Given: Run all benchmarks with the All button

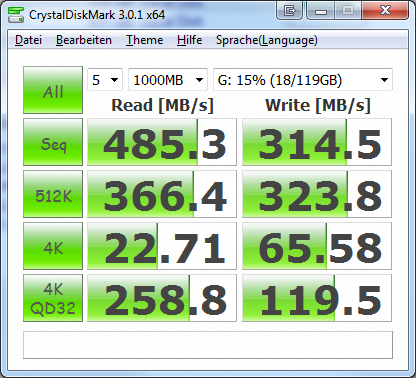Looking at the screenshot, I should point(53,90).
